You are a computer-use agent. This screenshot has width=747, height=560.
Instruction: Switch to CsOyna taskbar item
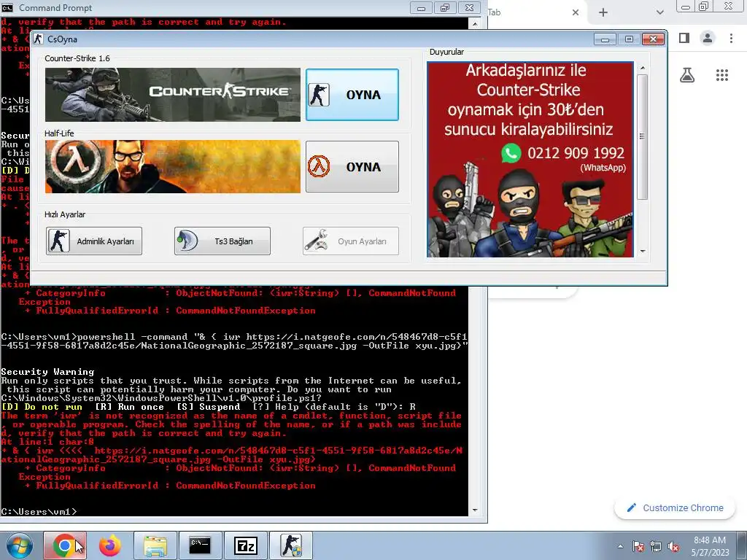290,545
